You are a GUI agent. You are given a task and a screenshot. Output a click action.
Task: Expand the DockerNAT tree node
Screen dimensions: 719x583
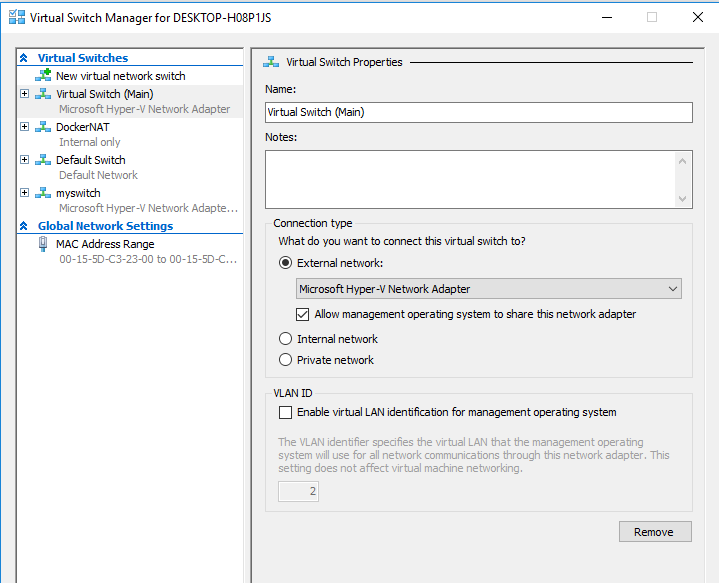(x=25, y=127)
